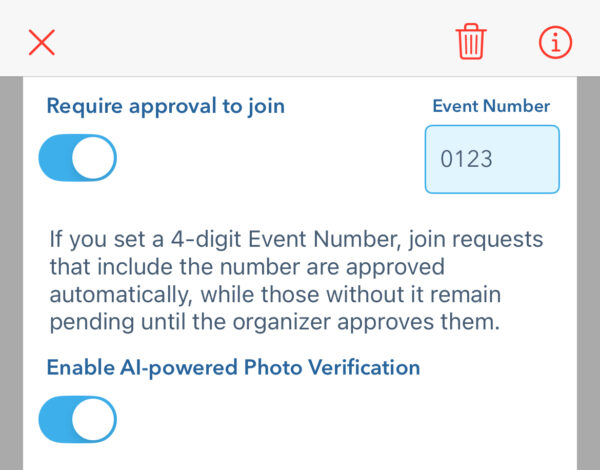Click the empty header space between X and trash
Viewport: 600px width, 470px height.
(x=250, y=42)
